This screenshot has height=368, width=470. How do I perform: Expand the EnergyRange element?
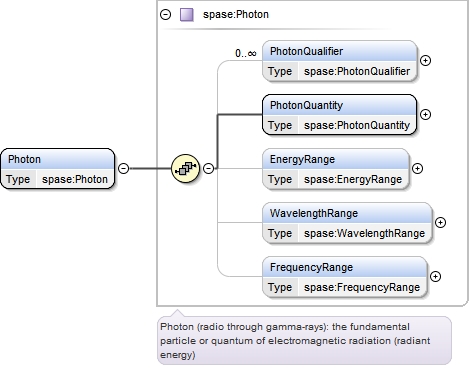point(417,168)
